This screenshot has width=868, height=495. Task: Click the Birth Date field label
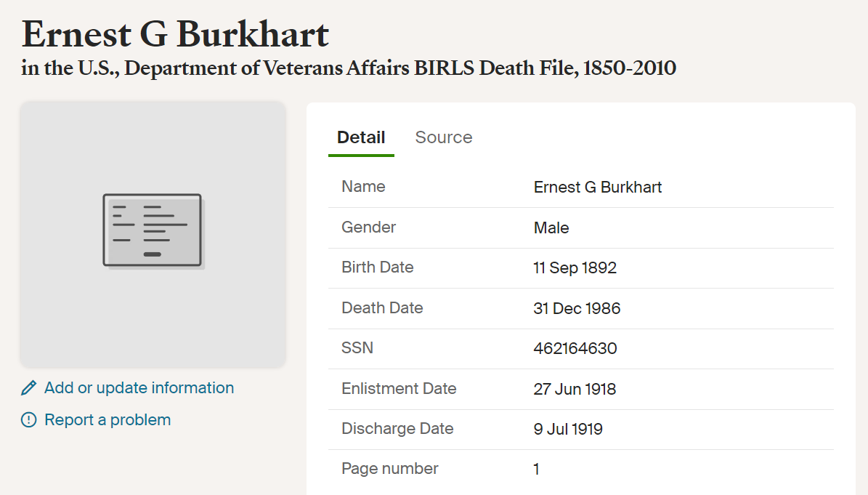[377, 267]
